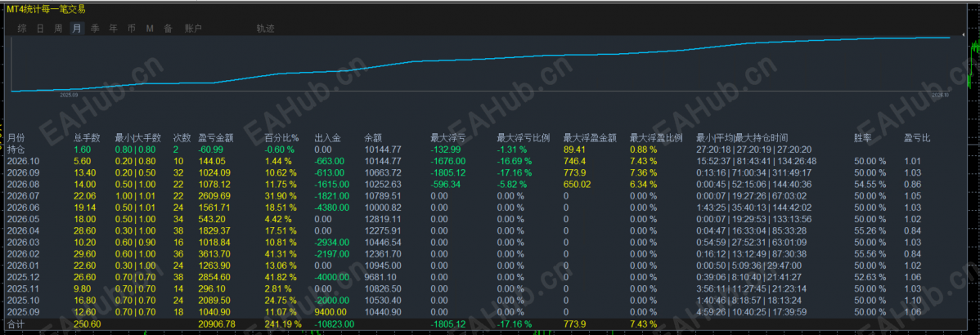980x335 pixels.
Task: Switch to the 周 weekly tab
Action: [x=58, y=28]
